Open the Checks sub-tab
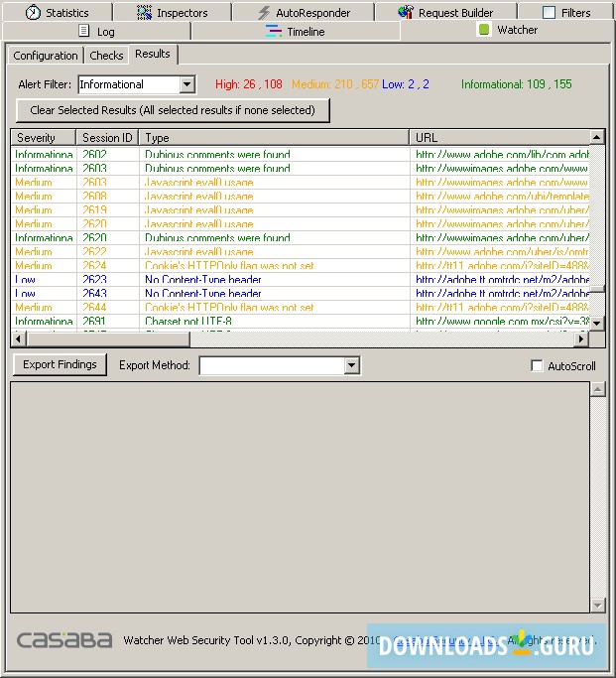Screen dimensions: 616x678 107,56
